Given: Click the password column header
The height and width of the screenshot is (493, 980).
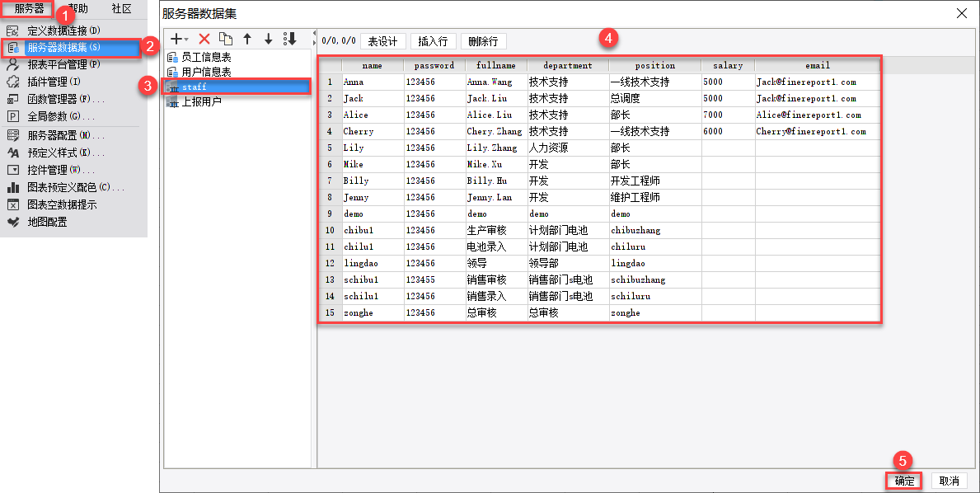Looking at the screenshot, I should coord(434,66).
